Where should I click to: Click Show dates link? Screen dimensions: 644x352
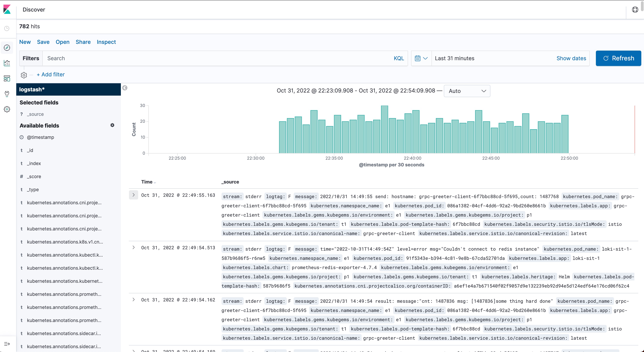click(x=571, y=58)
